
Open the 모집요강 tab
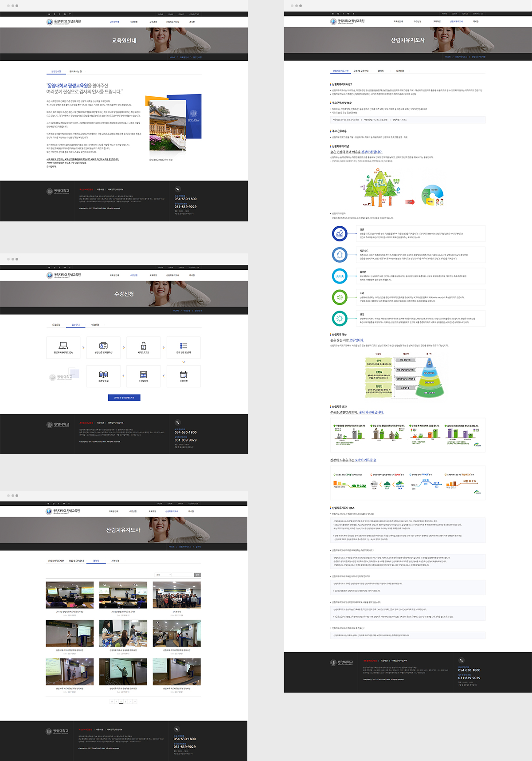point(56,325)
